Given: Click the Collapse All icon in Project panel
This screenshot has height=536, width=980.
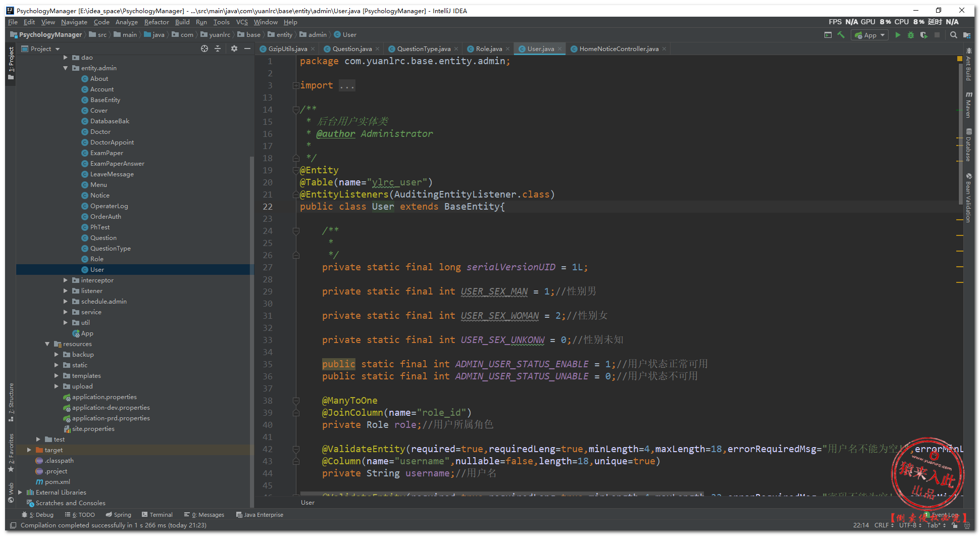Looking at the screenshot, I should click(218, 48).
